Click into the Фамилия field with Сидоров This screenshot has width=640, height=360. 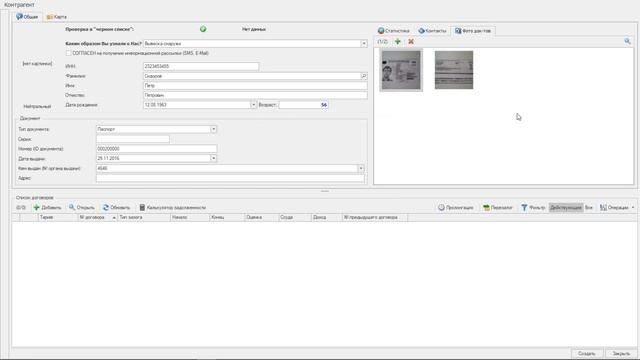point(252,76)
